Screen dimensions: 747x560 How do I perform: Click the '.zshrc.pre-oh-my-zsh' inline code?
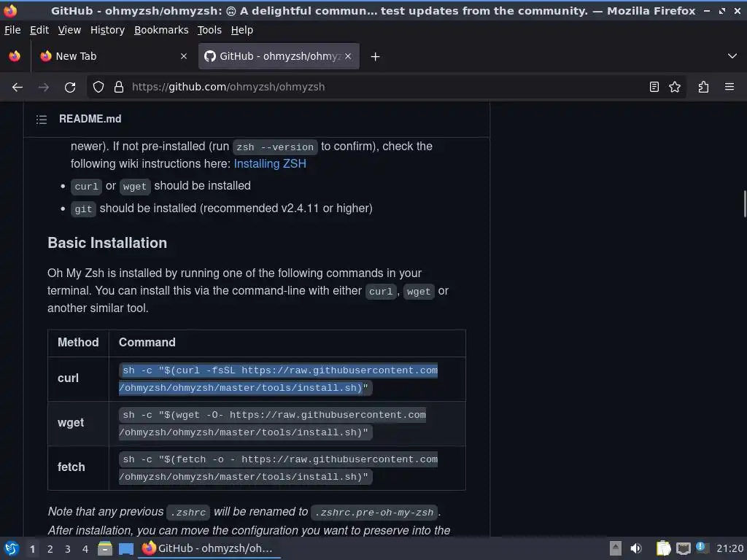coord(374,513)
